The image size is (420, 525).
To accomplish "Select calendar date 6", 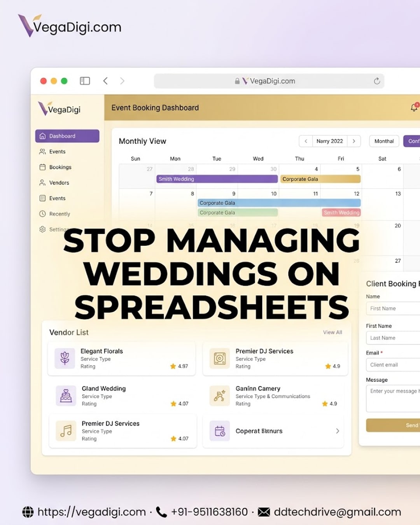I will click(399, 169).
